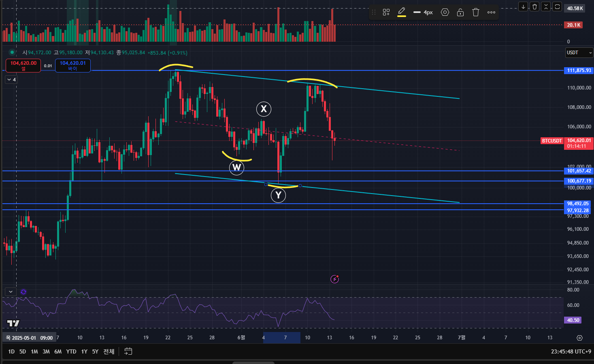Open drawing templates grid-plus icon
Screen dimensions: 594x364
pyautogui.click(x=386, y=12)
